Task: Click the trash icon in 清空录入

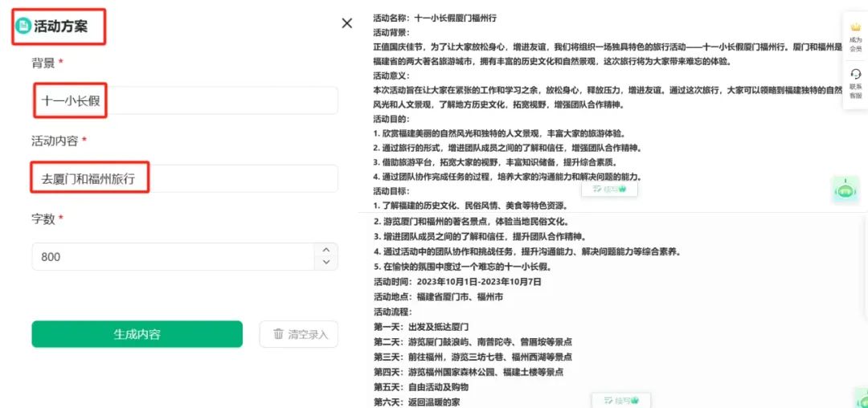Action: pyautogui.click(x=279, y=334)
